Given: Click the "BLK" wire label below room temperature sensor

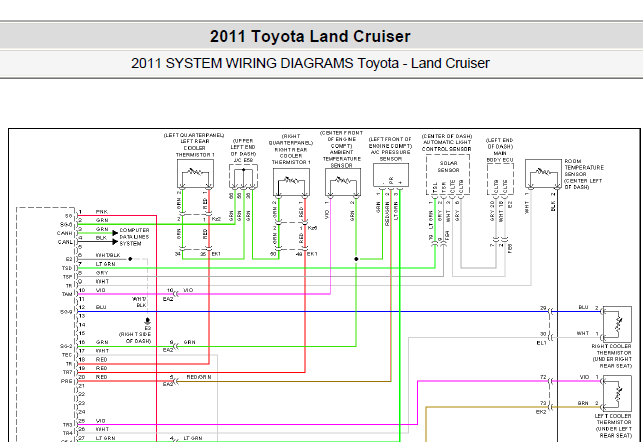Looking at the screenshot, I should click(553, 206).
